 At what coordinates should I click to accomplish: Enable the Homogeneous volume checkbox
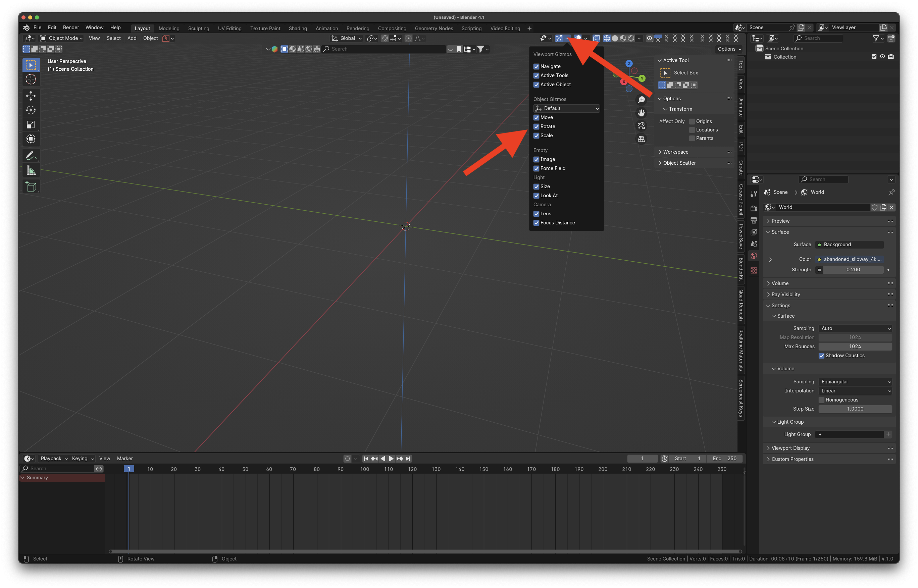tap(821, 400)
